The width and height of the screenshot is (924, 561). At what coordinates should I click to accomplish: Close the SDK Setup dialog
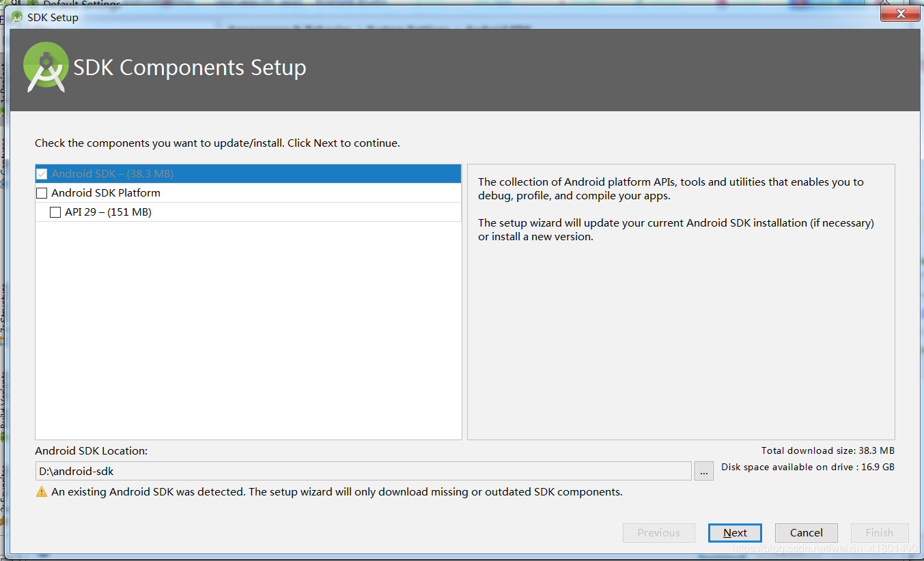901,14
